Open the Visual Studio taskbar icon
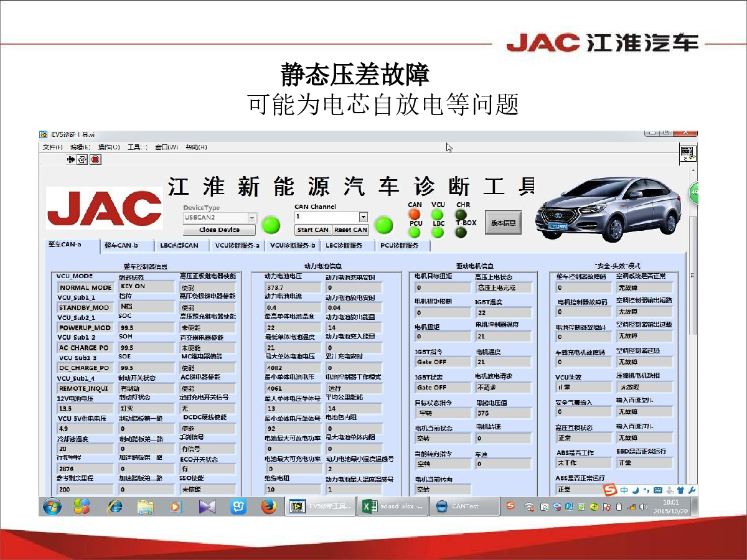 click(207, 506)
